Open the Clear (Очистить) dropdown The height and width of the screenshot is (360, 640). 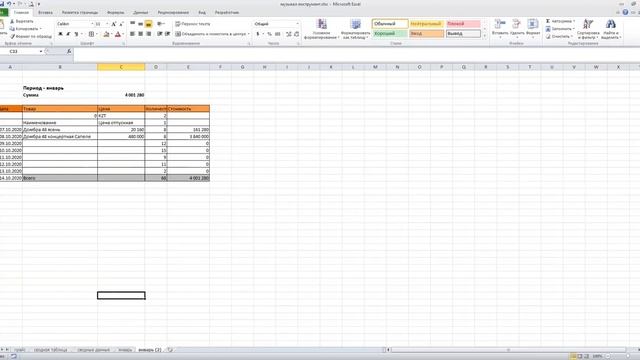(558, 36)
